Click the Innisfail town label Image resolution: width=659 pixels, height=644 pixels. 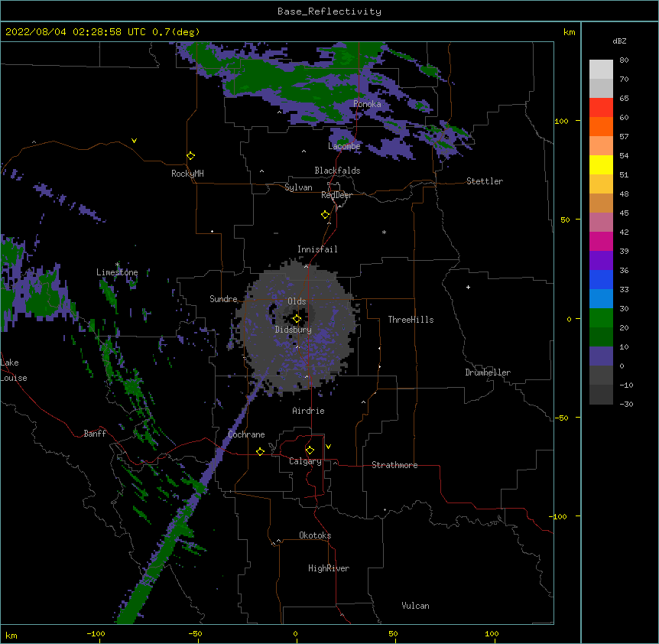[317, 249]
